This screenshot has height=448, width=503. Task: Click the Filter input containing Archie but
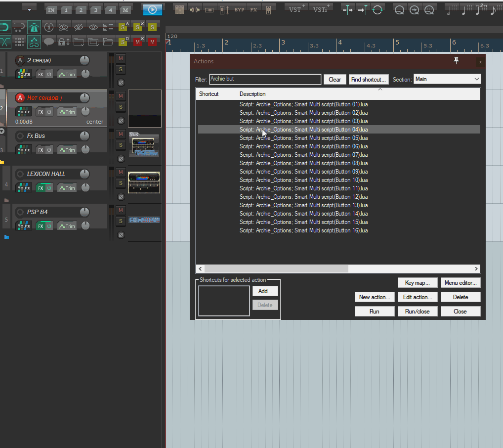click(265, 79)
